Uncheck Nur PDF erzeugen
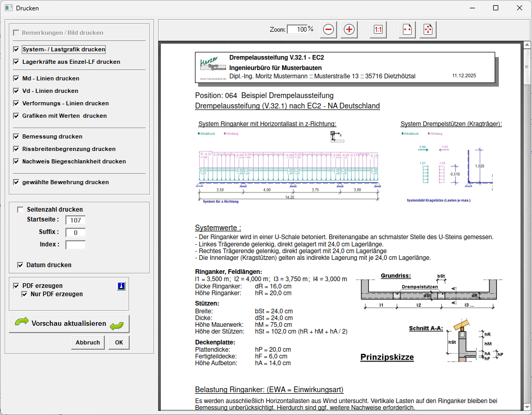This screenshot has height=415, width=532. (x=24, y=294)
